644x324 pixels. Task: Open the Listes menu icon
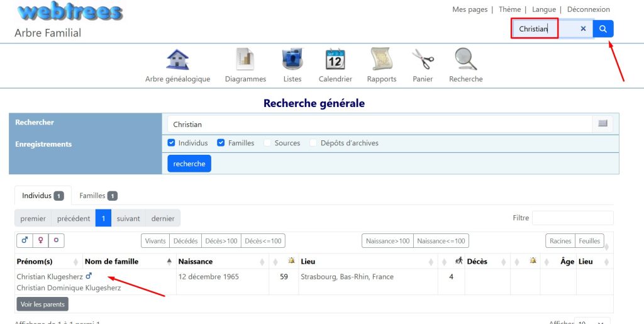(292, 60)
